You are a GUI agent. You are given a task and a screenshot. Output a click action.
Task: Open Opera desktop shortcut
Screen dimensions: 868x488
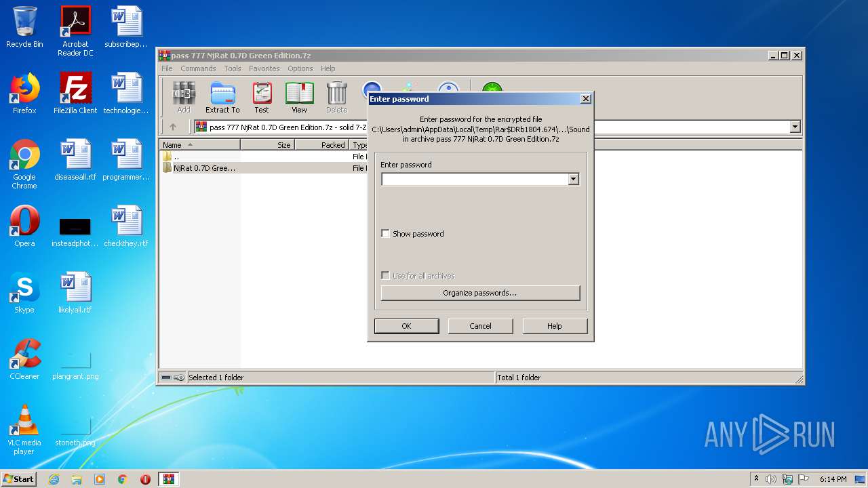[24, 226]
